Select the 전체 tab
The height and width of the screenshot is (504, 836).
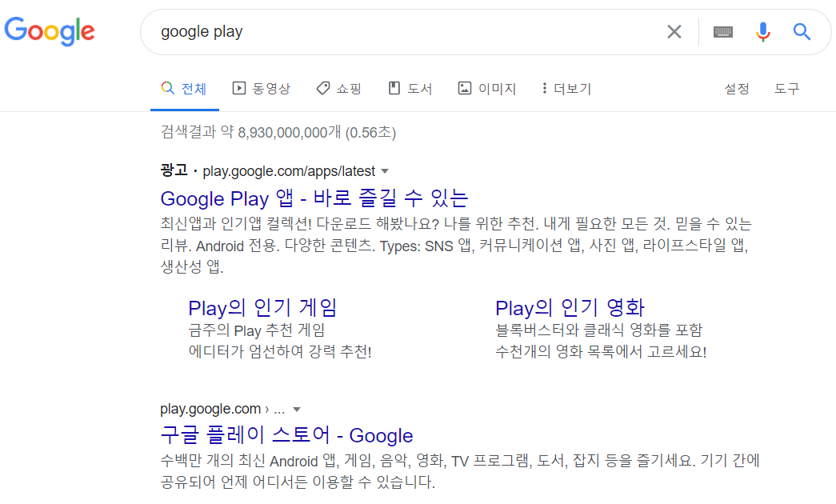pyautogui.click(x=185, y=89)
